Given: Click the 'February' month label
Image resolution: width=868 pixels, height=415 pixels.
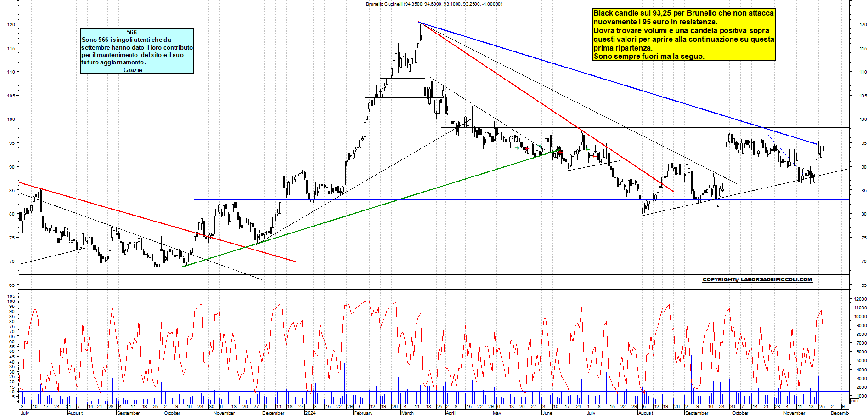Looking at the screenshot, I should click(x=363, y=413).
